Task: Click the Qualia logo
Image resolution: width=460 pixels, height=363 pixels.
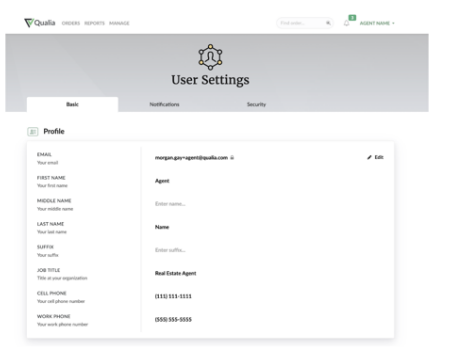Action: pos(40,23)
